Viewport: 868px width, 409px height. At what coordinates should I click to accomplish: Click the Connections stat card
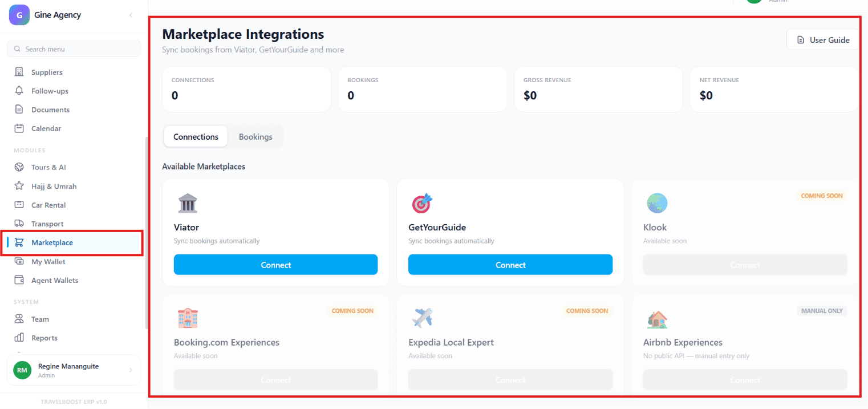[246, 89]
